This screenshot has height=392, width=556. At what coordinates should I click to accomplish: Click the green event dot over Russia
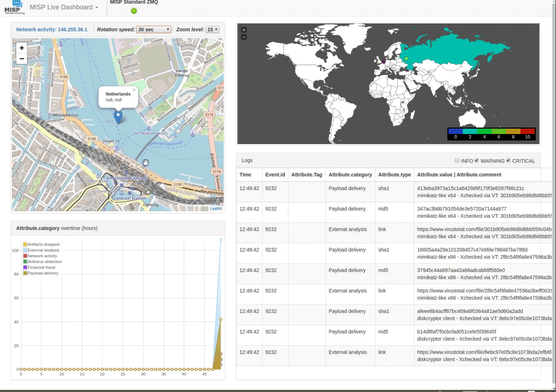(406, 58)
